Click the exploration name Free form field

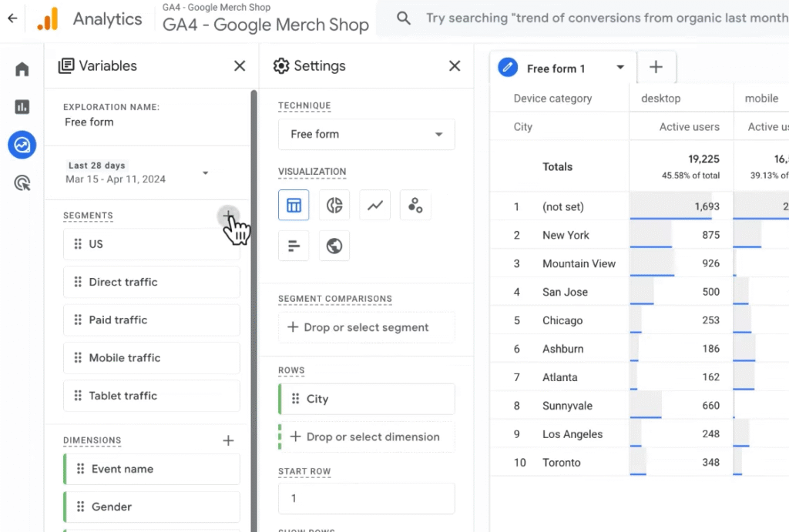[89, 122]
